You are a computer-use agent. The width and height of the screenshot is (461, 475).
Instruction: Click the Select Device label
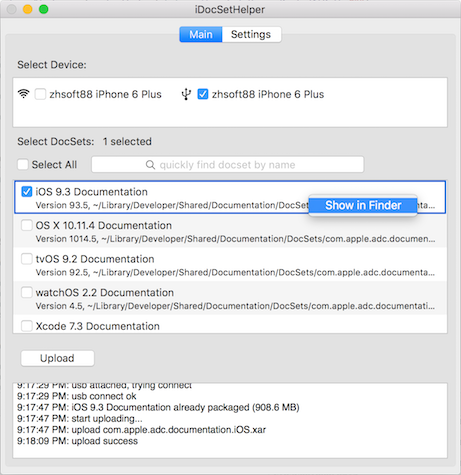[x=52, y=65]
